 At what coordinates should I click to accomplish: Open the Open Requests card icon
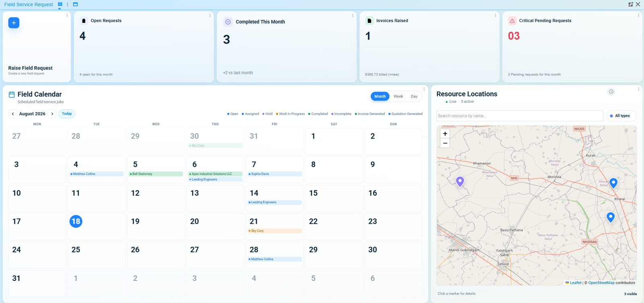[84, 20]
